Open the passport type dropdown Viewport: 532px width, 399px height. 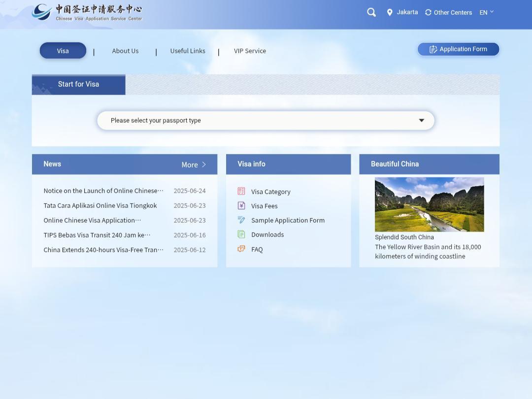[x=266, y=121]
